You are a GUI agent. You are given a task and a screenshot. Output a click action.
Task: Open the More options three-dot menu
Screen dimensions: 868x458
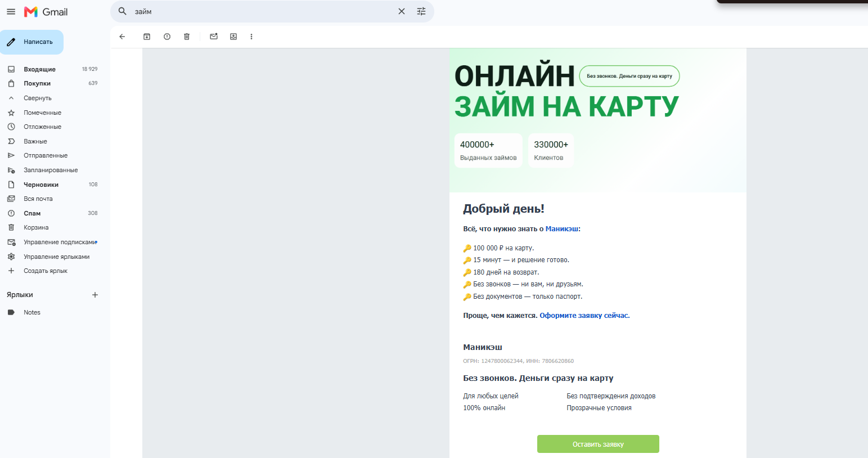[251, 37]
